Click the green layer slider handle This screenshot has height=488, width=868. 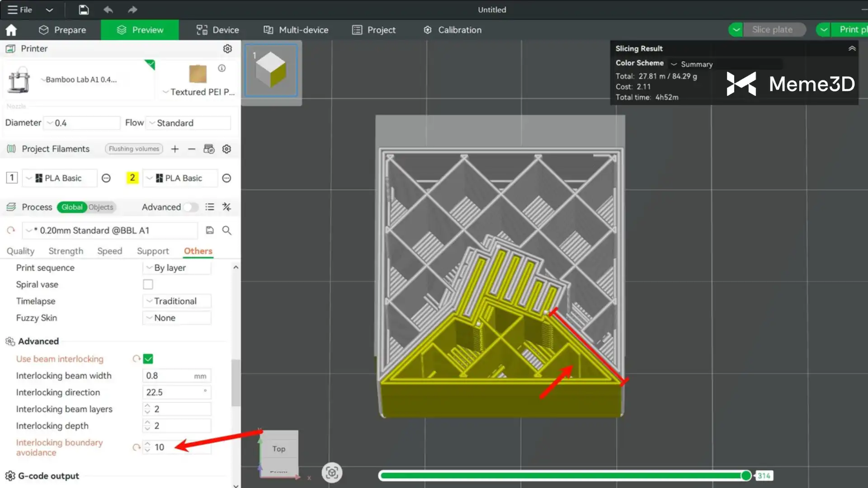(x=746, y=475)
